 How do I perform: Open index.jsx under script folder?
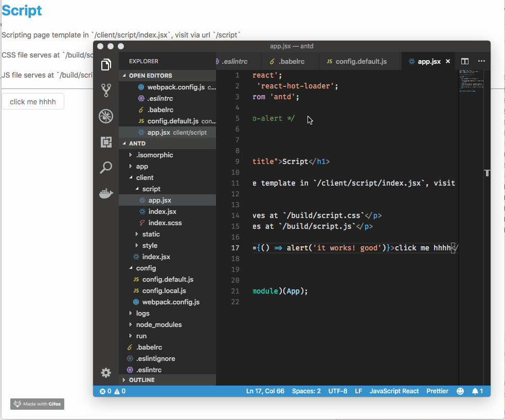tap(168, 211)
